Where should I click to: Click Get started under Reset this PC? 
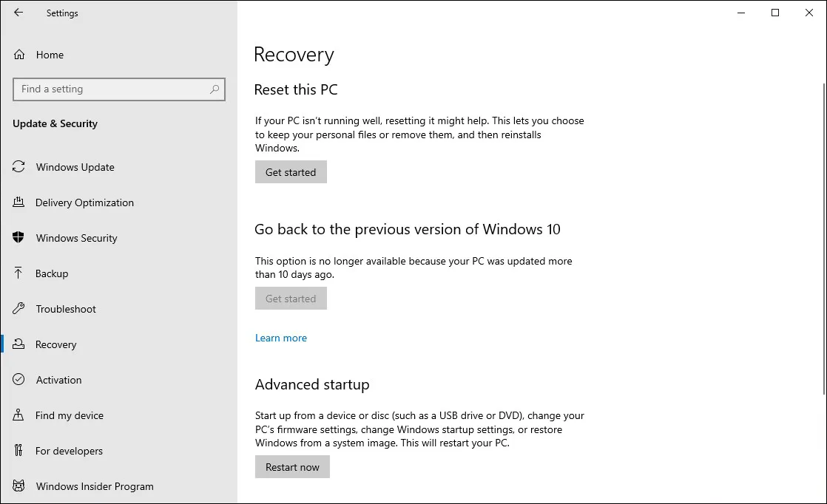pos(291,171)
